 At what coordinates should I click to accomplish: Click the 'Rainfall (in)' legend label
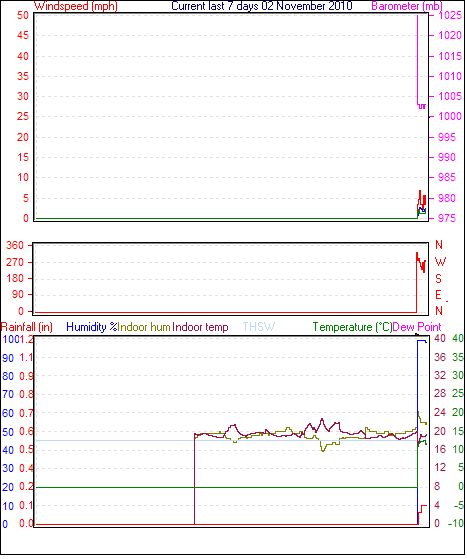pos(27,327)
